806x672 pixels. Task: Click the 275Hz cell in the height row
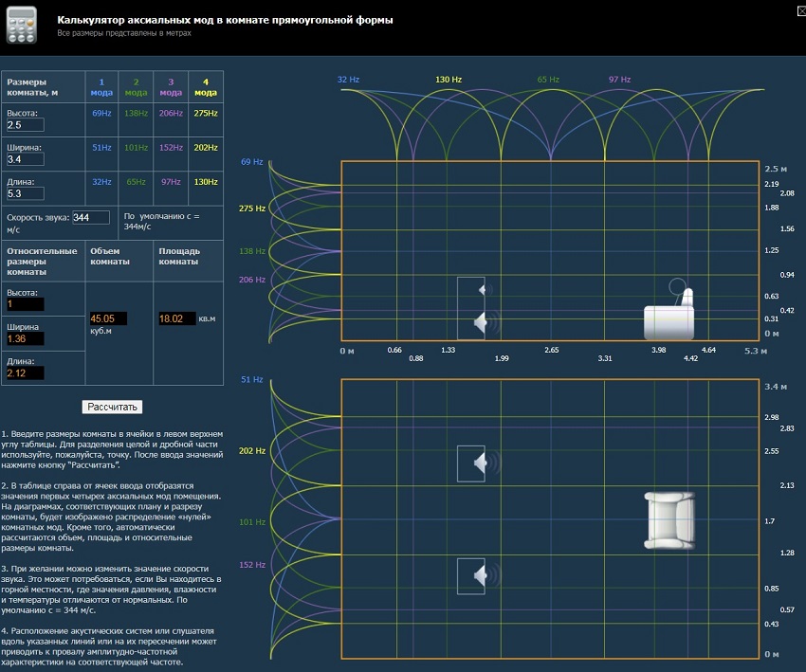click(x=205, y=114)
